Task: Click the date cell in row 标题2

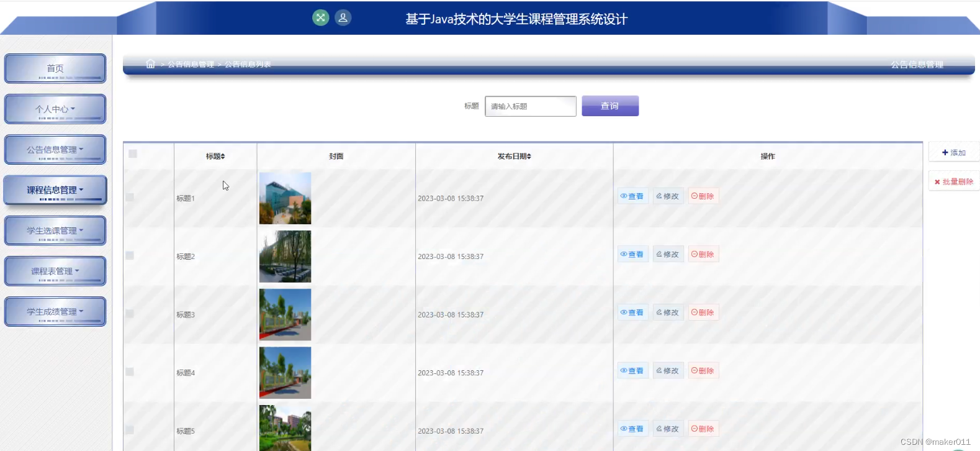Action: point(451,257)
